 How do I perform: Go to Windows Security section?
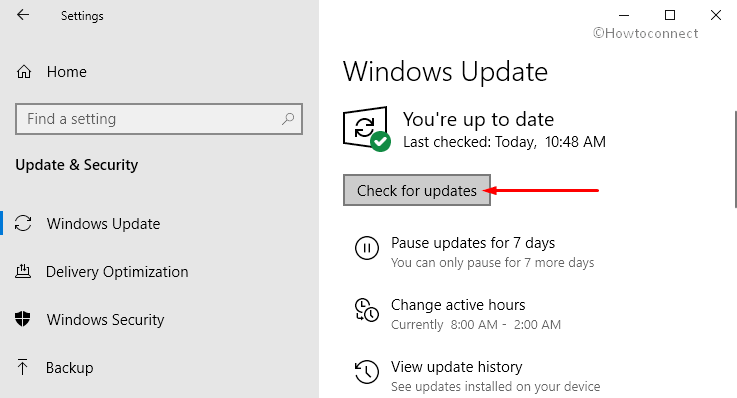105,320
